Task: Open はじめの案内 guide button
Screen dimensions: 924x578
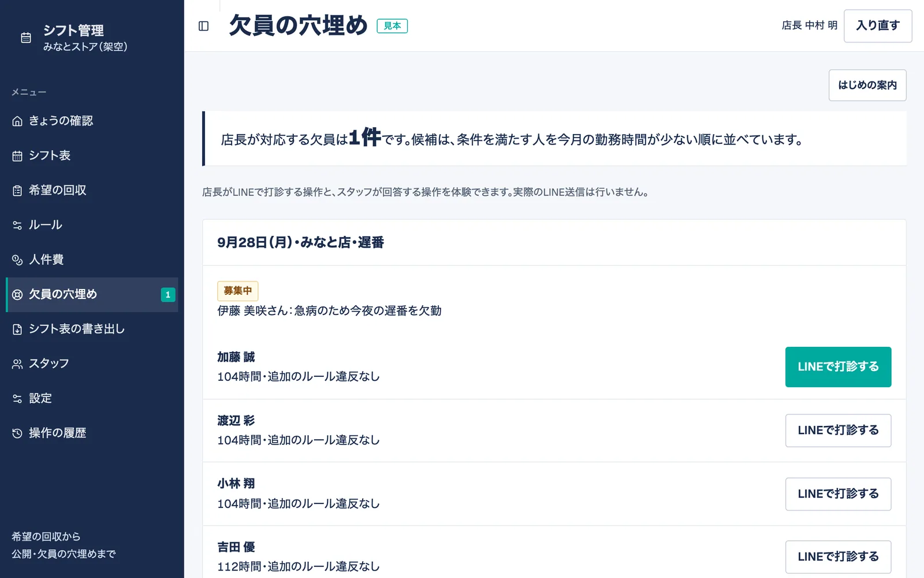Action: [x=867, y=85]
